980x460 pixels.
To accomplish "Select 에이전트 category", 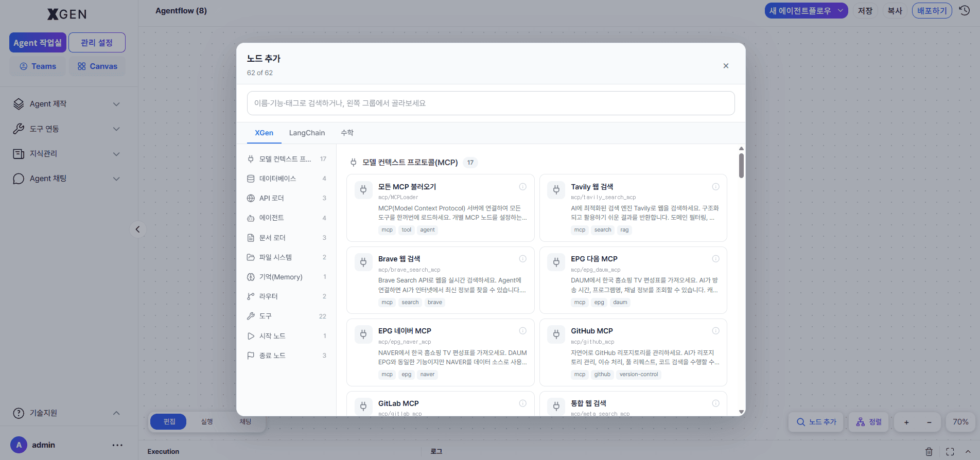I will 287,218.
